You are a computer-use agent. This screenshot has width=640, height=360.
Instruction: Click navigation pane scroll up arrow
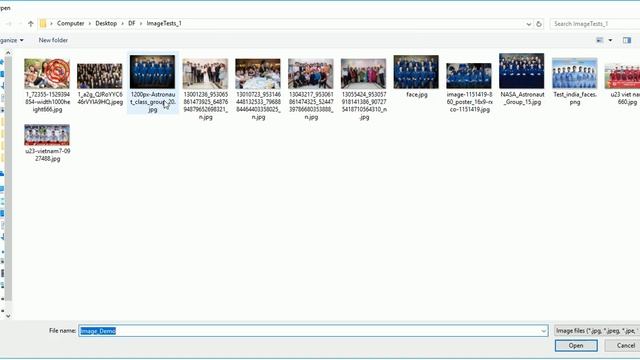[x=8, y=53]
